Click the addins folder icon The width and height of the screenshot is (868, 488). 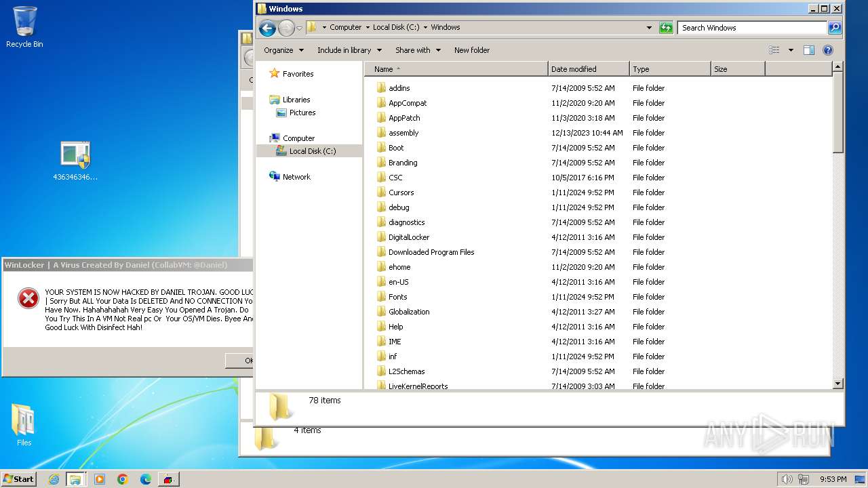[381, 88]
